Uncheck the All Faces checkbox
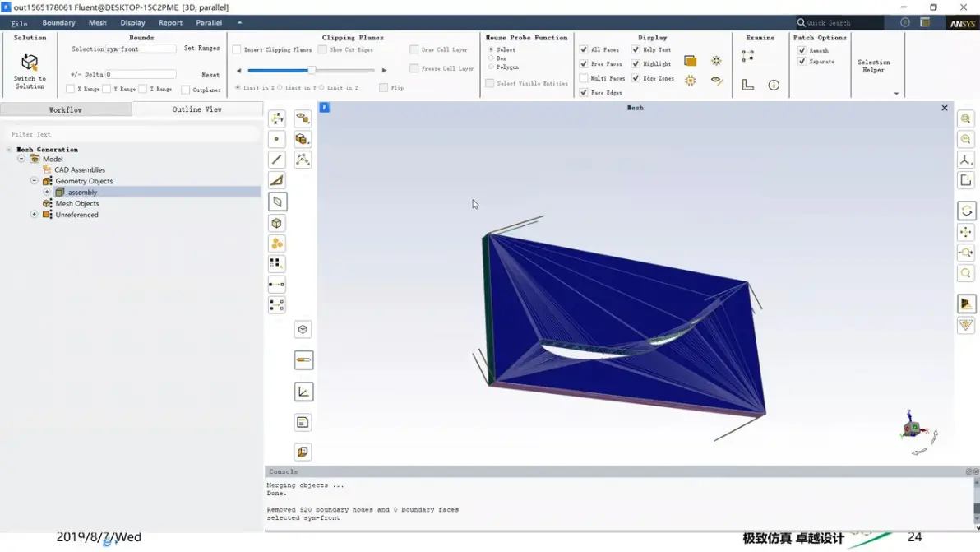This screenshot has width=980, height=552. coord(584,49)
